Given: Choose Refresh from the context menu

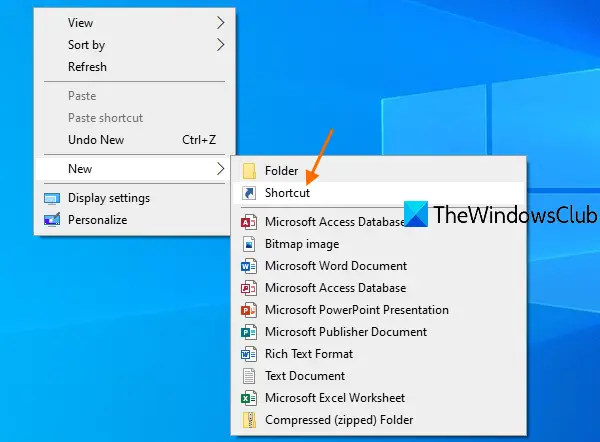Looking at the screenshot, I should [x=132, y=67].
